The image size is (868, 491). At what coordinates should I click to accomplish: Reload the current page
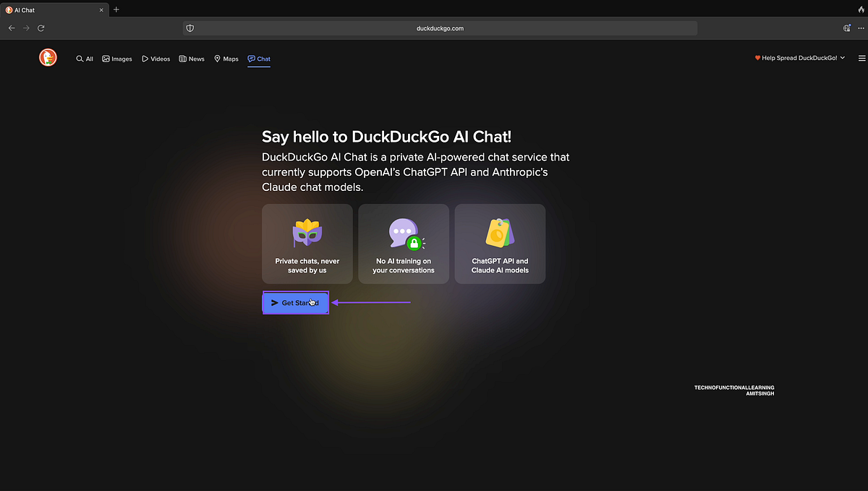coord(41,27)
